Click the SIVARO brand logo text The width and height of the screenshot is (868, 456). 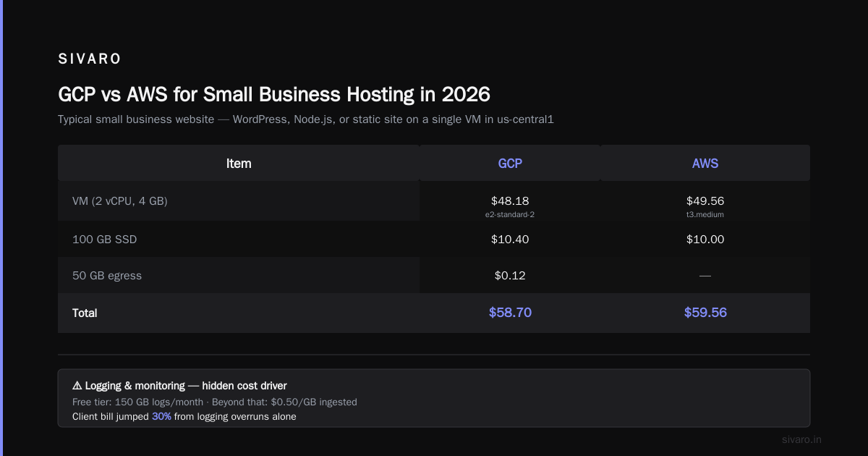tap(90, 59)
